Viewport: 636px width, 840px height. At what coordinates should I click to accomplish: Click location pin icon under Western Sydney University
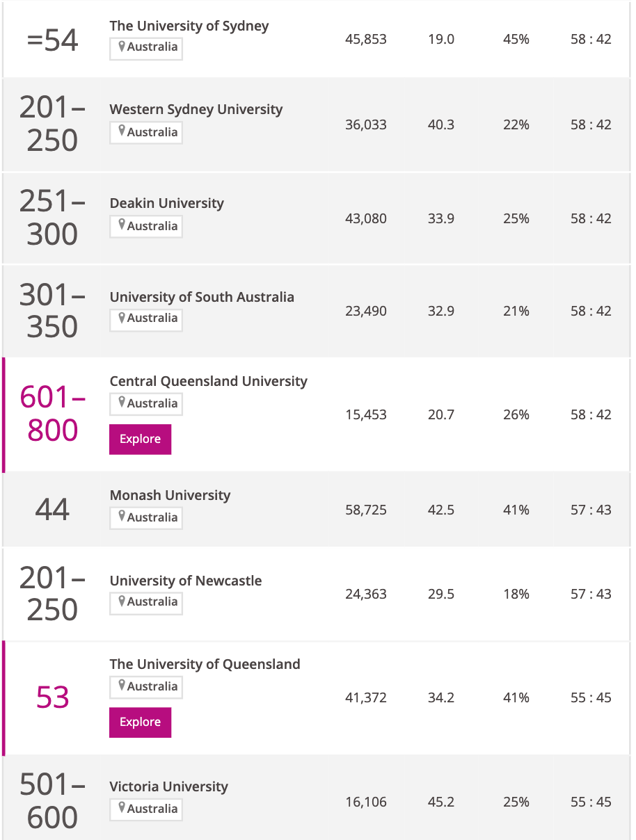pyautogui.click(x=122, y=131)
